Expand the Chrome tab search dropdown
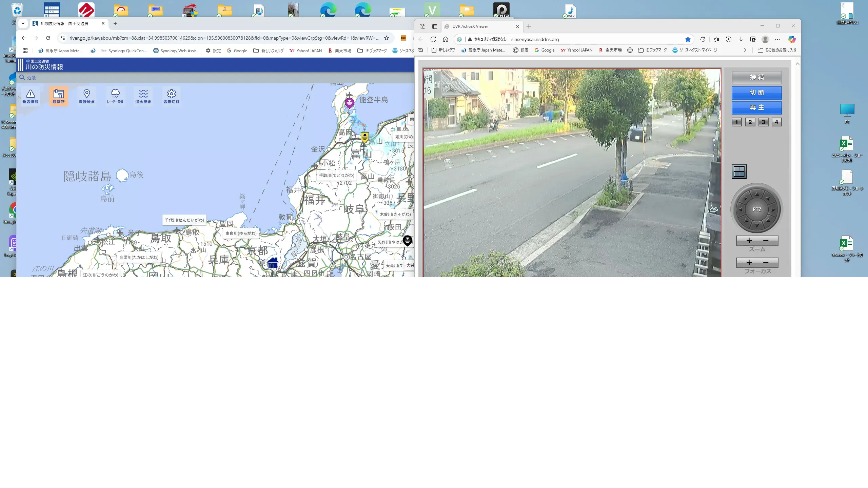868x488 pixels. tap(23, 23)
